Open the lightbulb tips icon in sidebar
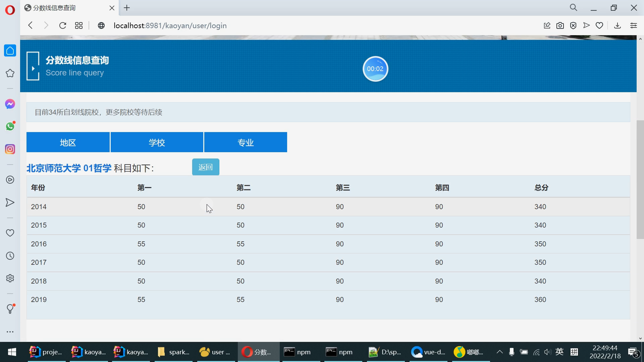Viewport: 644px width, 362px height. (x=10, y=309)
